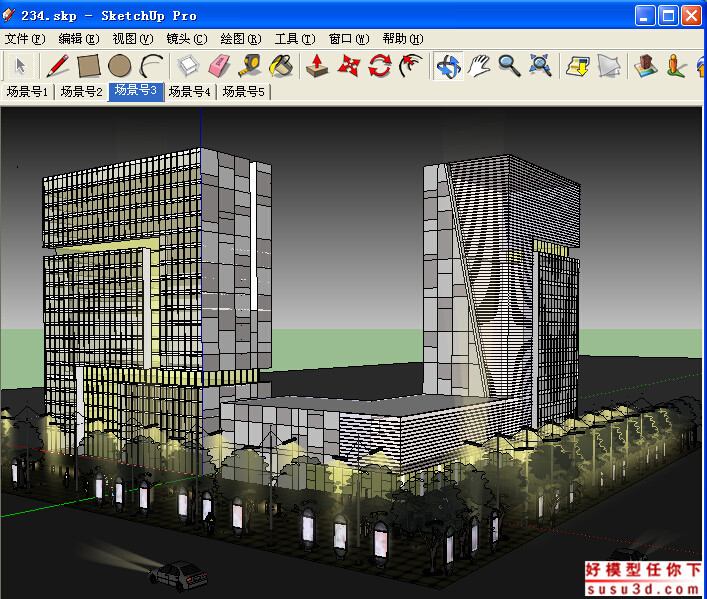Switch to scene tab 场景号4

(x=190, y=92)
